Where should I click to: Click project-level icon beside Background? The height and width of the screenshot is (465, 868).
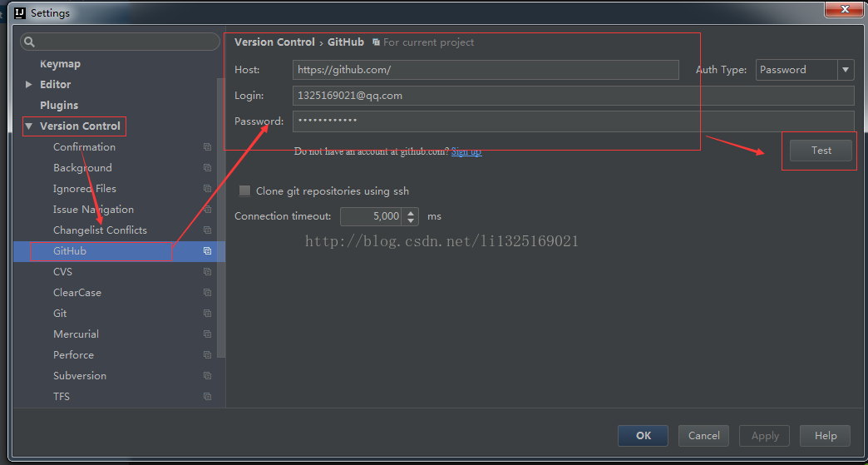207,168
